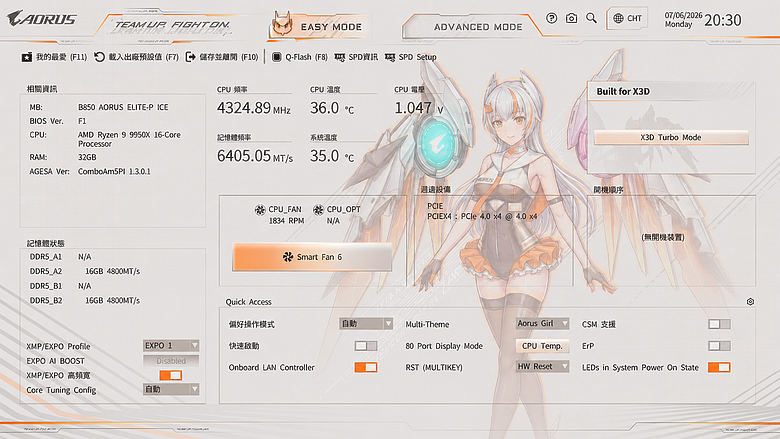The height and width of the screenshot is (439, 780).
Task: Click the AORUS logo
Action: 42,19
